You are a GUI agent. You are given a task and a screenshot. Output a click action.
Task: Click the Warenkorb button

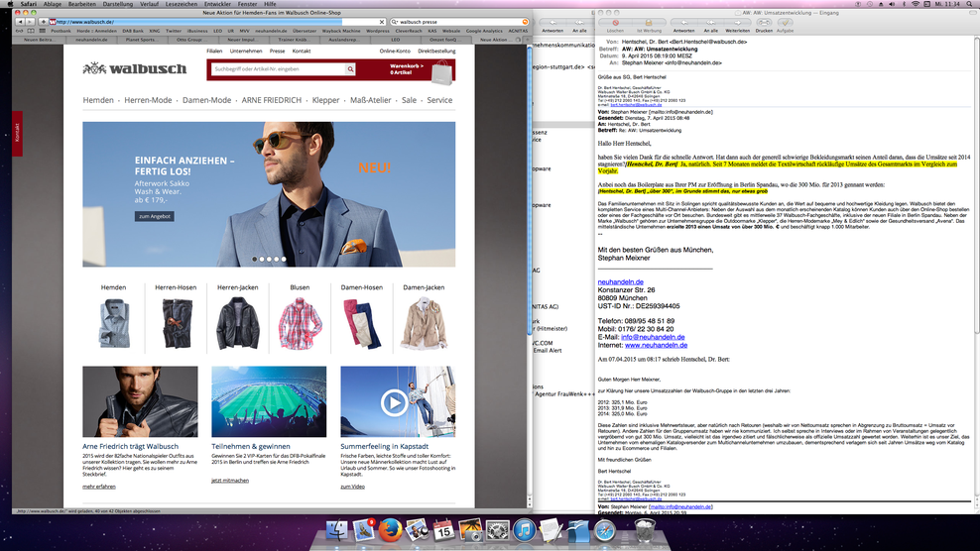pos(407,68)
